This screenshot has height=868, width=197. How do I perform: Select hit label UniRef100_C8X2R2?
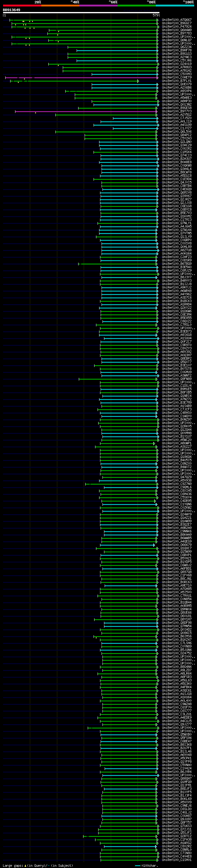[177, 846]
